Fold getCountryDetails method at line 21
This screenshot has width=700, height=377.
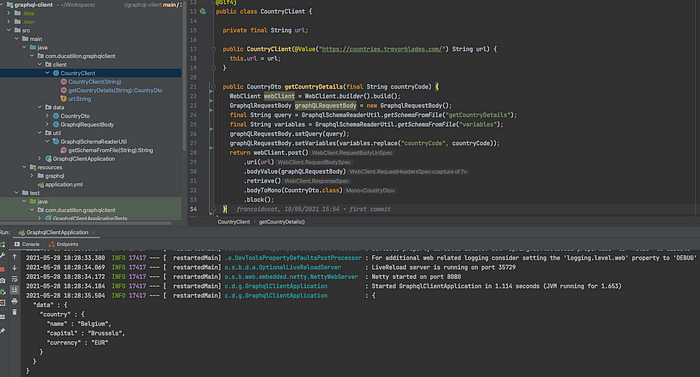click(x=213, y=87)
